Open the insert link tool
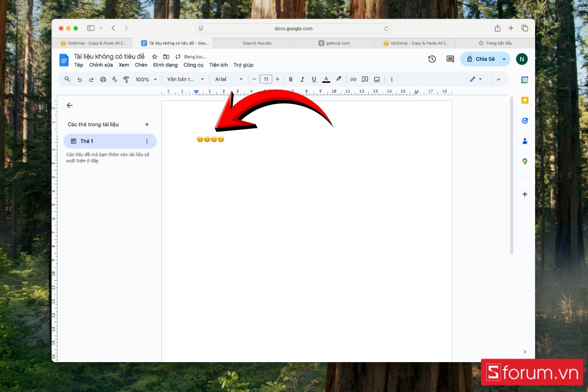Viewport: 588px width, 392px height. (353, 79)
